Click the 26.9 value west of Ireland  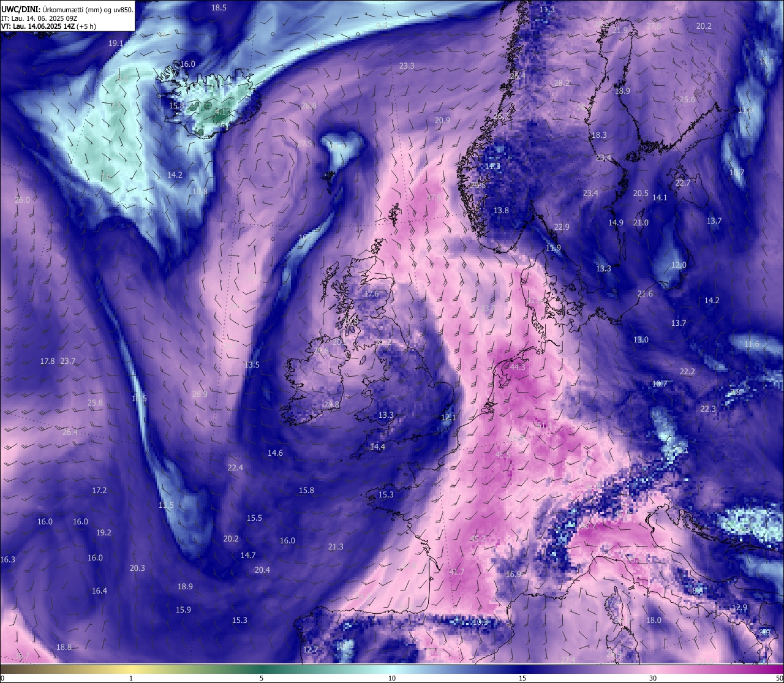(x=200, y=394)
